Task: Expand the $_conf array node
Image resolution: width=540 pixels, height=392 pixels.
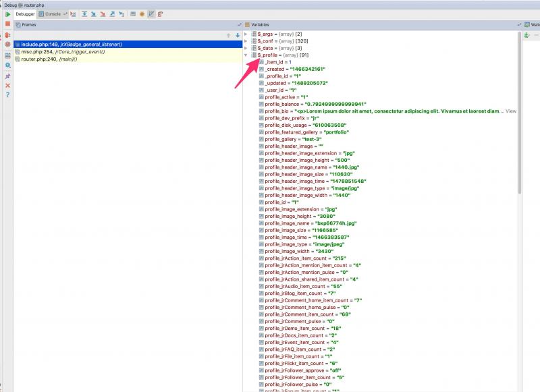Action: 246,40
